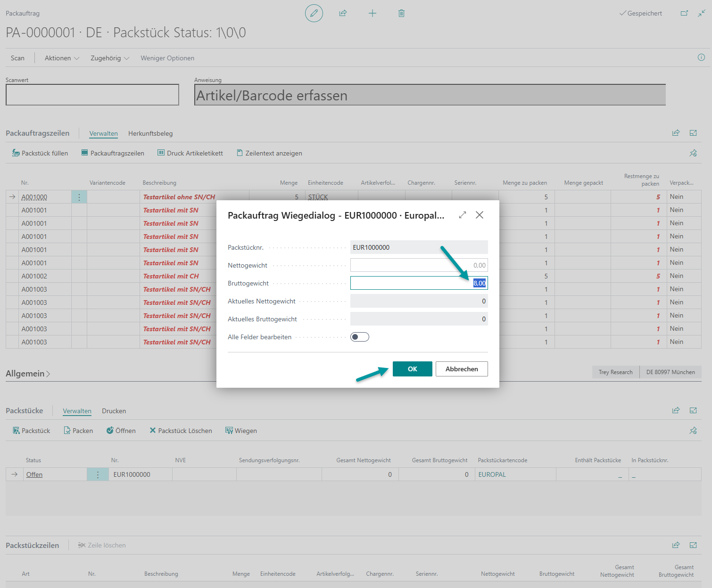Viewport: 712px width, 588px height.
Task: Expand the Allgemein section
Action: click(28, 374)
